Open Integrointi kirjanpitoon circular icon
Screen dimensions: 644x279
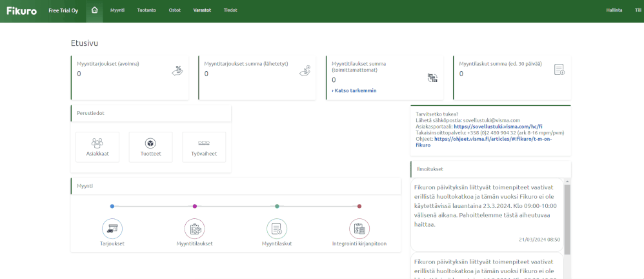[359, 229]
